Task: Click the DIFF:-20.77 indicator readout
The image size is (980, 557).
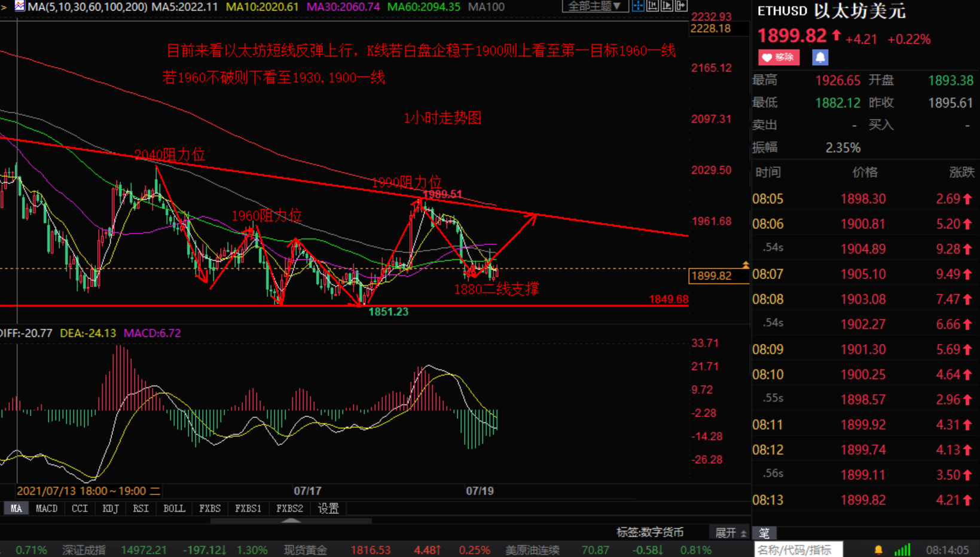Action: (26, 333)
